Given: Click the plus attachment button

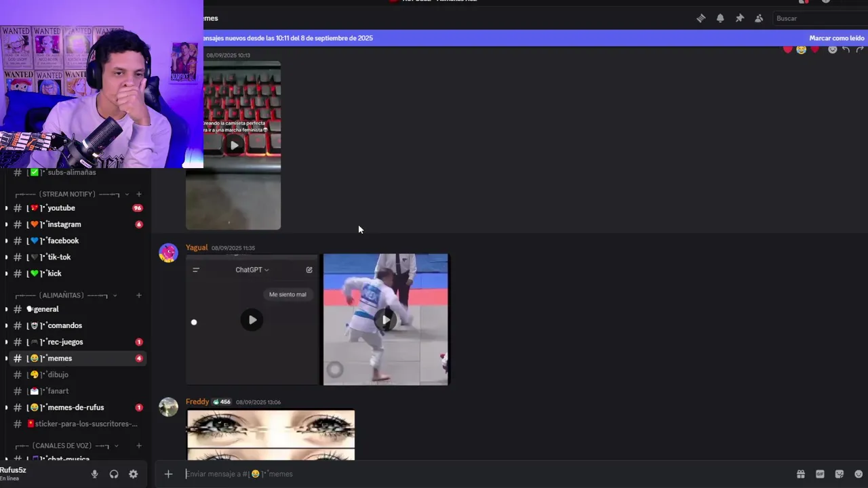Looking at the screenshot, I should point(168,474).
